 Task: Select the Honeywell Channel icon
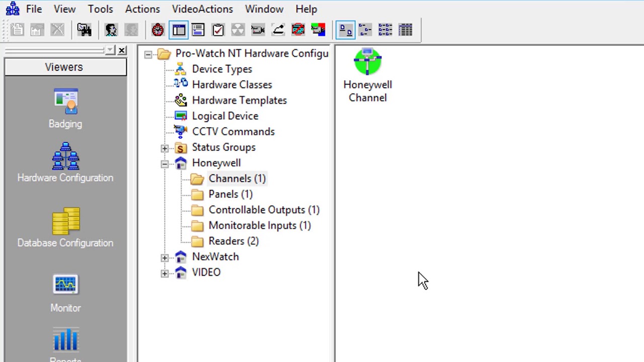pyautogui.click(x=367, y=61)
